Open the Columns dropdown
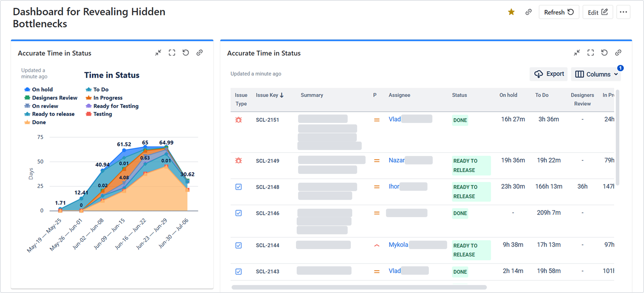This screenshot has width=644, height=293. click(596, 74)
